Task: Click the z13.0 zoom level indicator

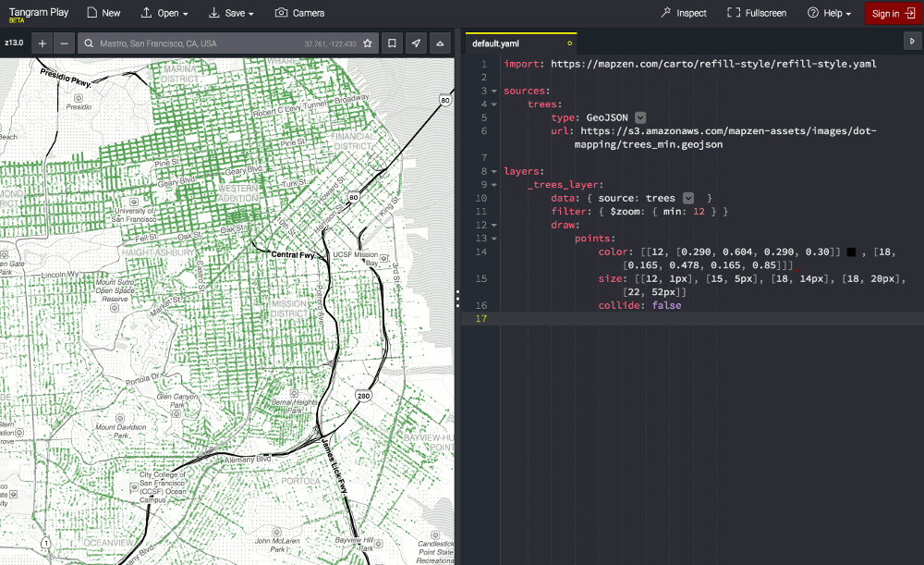Action: pos(14,43)
